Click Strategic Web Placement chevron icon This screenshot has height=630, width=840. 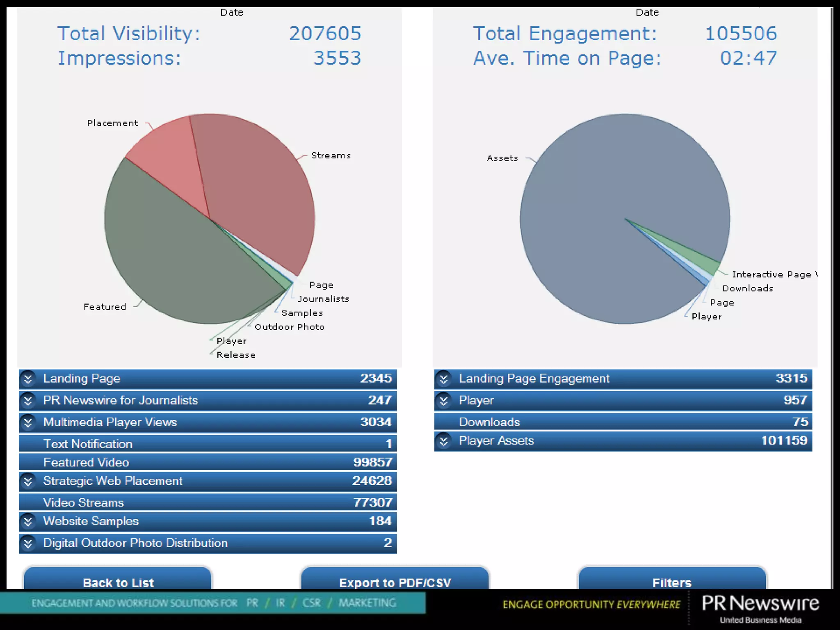[x=28, y=481]
